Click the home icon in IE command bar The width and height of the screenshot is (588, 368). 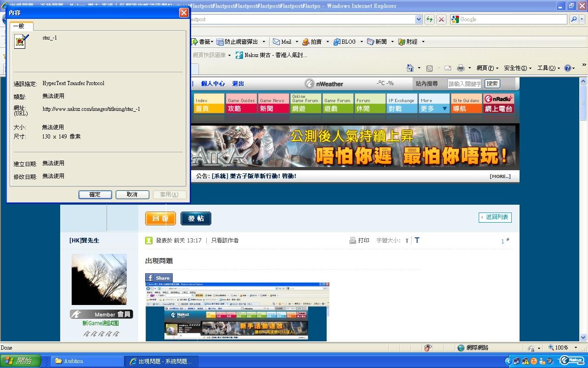[410, 68]
